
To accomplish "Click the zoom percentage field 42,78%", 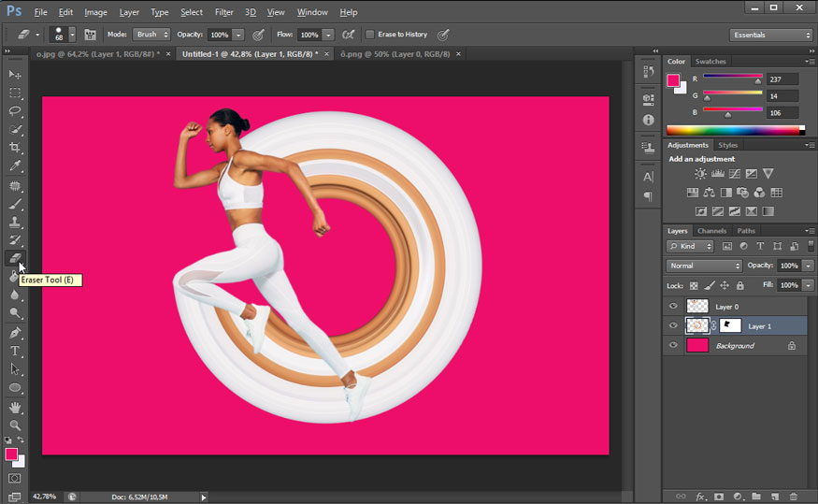I will 45,497.
